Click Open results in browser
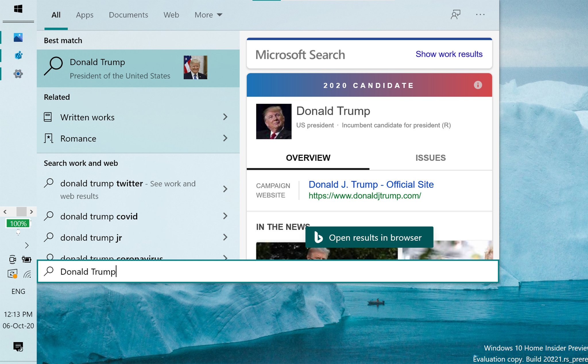Screen dimensions: 588x364 (x=369, y=237)
